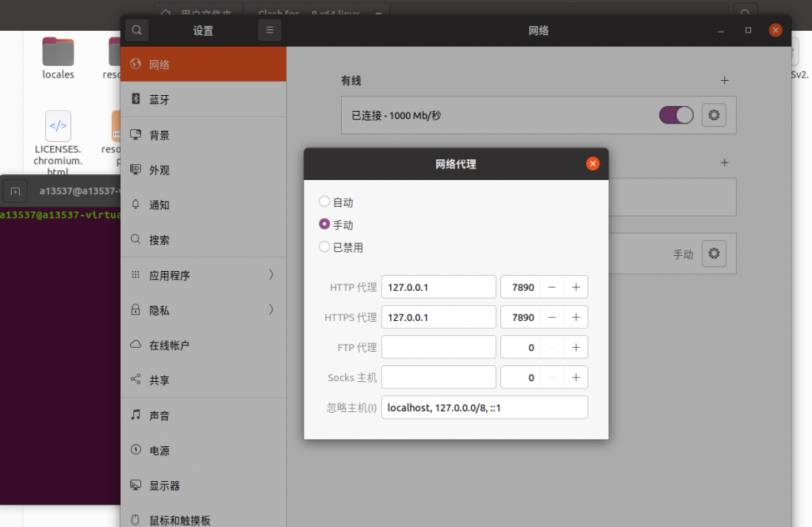Add a wired connection with plus button
This screenshot has width=812, height=527.
coord(725,80)
